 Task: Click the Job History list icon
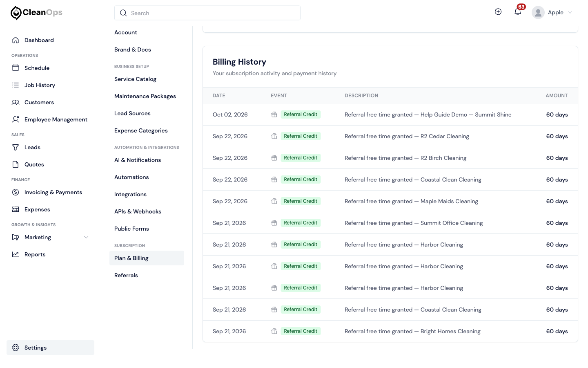pyautogui.click(x=16, y=85)
